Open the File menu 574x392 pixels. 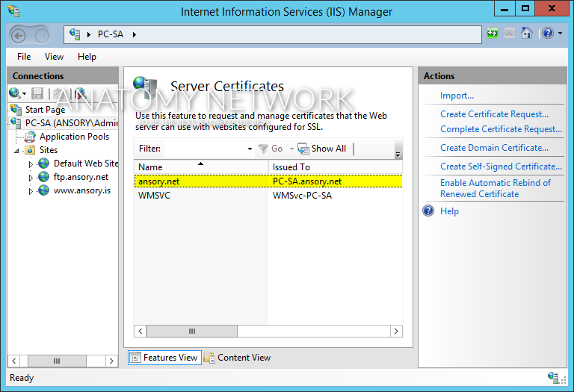tap(24, 57)
